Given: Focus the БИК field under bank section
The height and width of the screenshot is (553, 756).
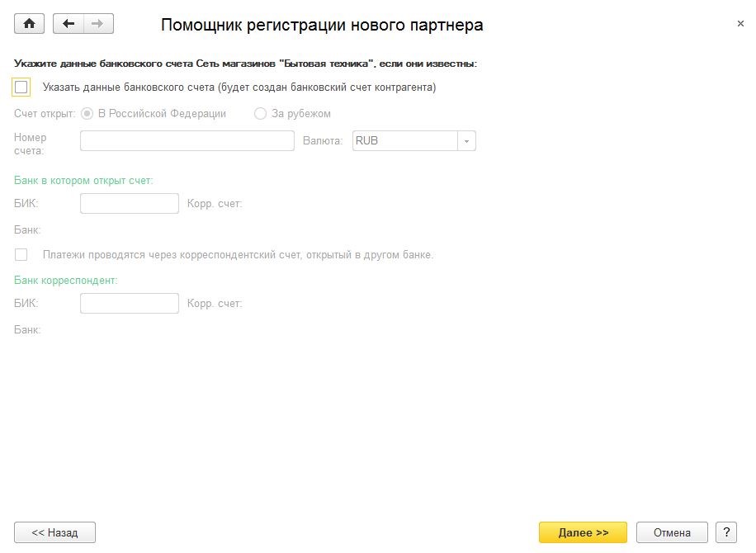Looking at the screenshot, I should pos(130,204).
